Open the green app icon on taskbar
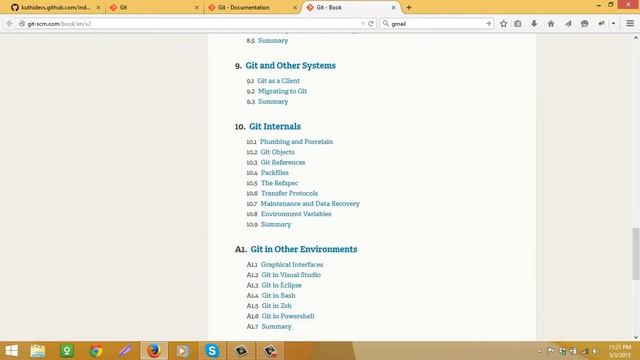The image size is (640, 360). pyautogui.click(x=67, y=351)
